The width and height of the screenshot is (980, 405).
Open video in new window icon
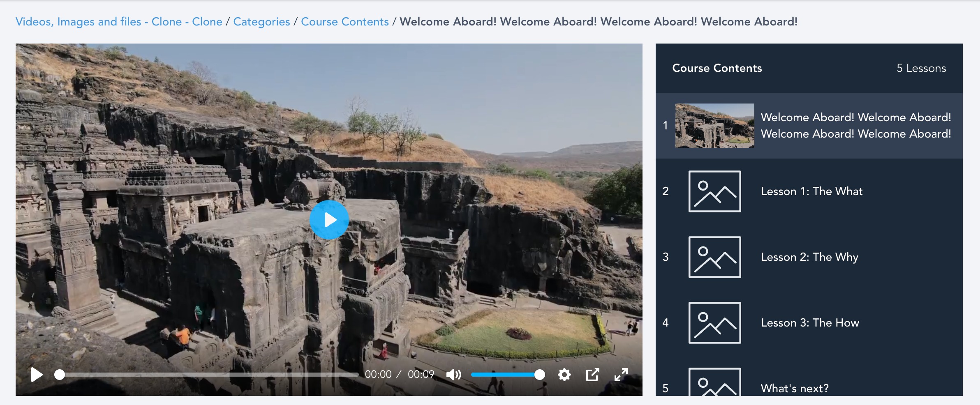coord(592,375)
